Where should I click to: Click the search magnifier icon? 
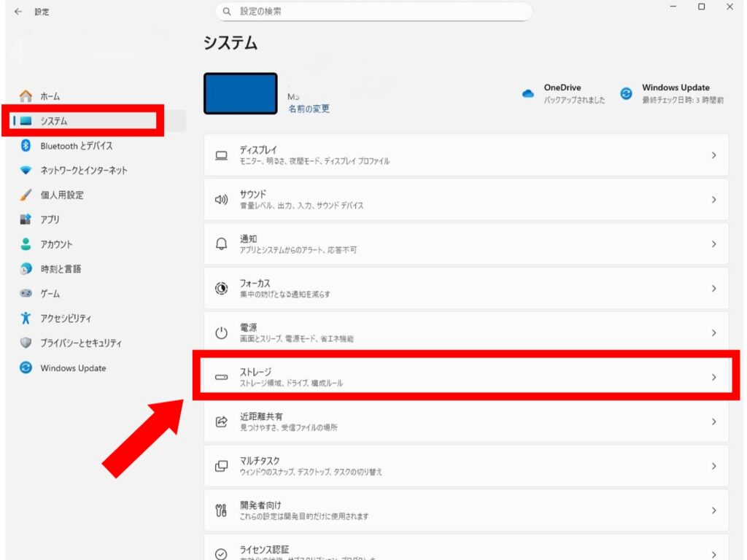coord(227,12)
